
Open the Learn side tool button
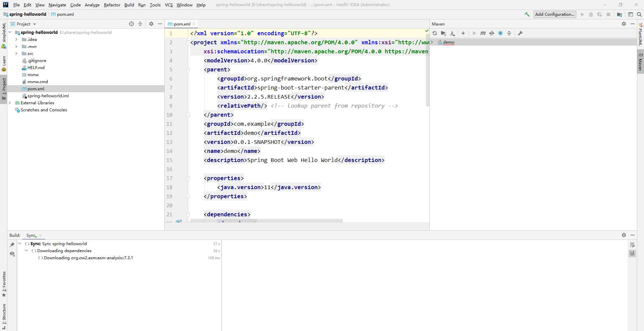point(4,64)
